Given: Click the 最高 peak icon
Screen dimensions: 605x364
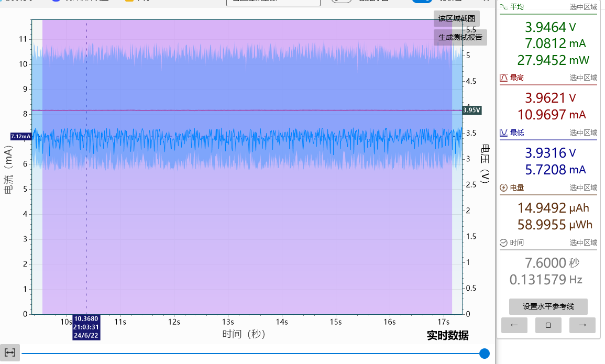Looking at the screenshot, I should [x=503, y=78].
